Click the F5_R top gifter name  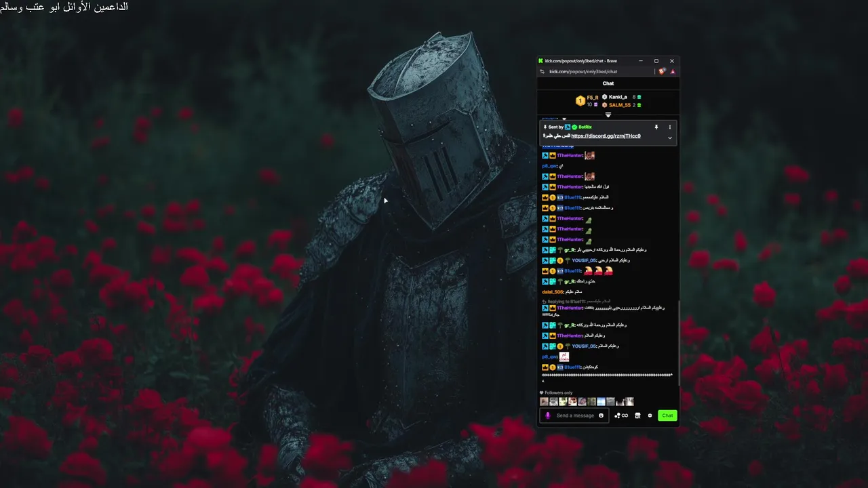coord(593,98)
